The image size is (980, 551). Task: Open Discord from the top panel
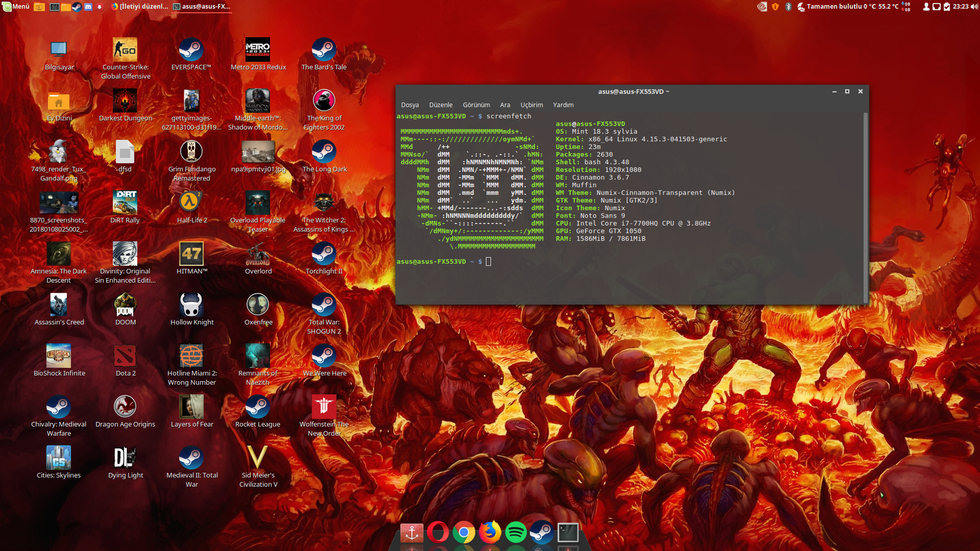(x=88, y=7)
